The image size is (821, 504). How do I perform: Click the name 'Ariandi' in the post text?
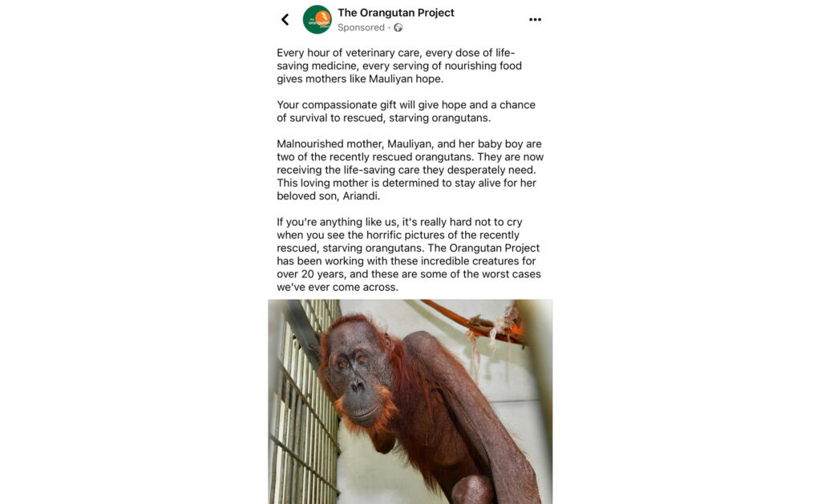[x=360, y=196]
